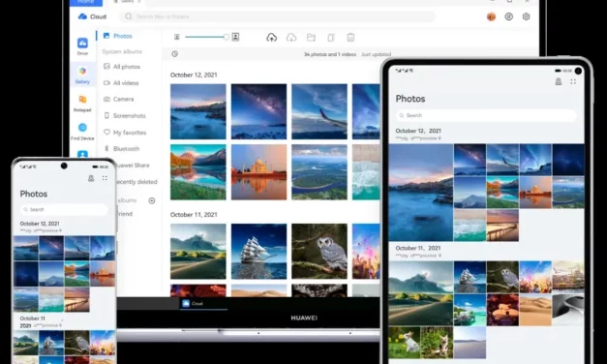Open the Milky Way photo on laptop
The image size is (607, 364).
click(259, 111)
